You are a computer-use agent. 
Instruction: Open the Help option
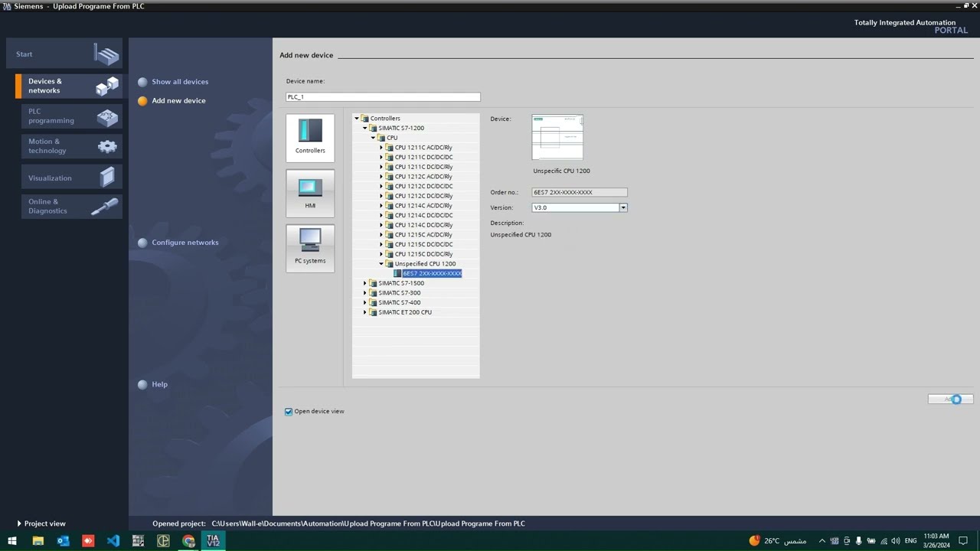[x=158, y=384]
